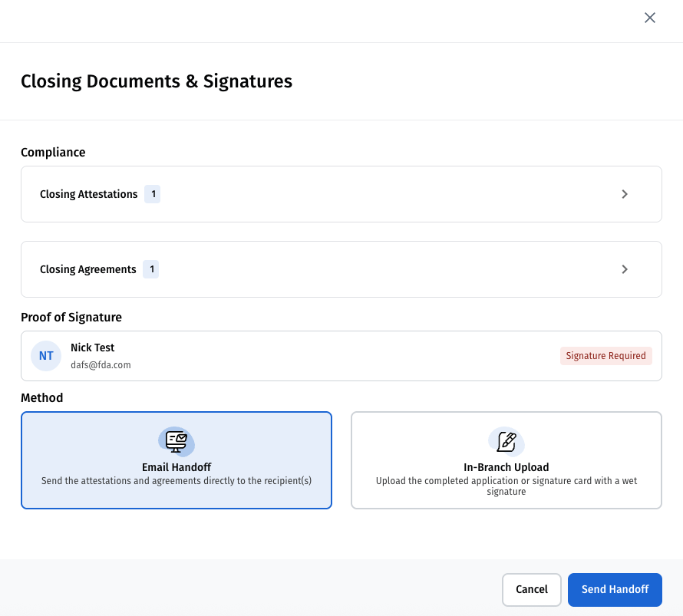Click the Closing Attestations count badge
The width and height of the screenshot is (683, 616).
coord(153,194)
